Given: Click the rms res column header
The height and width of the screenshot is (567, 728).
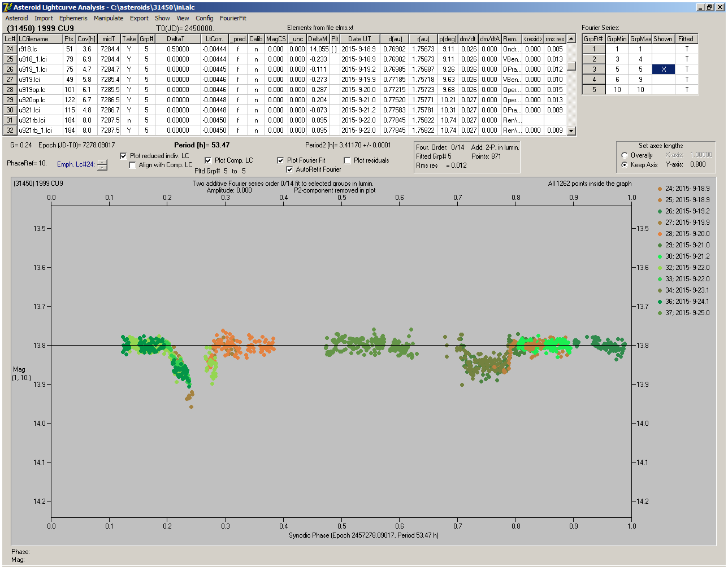Looking at the screenshot, I should (x=554, y=39).
